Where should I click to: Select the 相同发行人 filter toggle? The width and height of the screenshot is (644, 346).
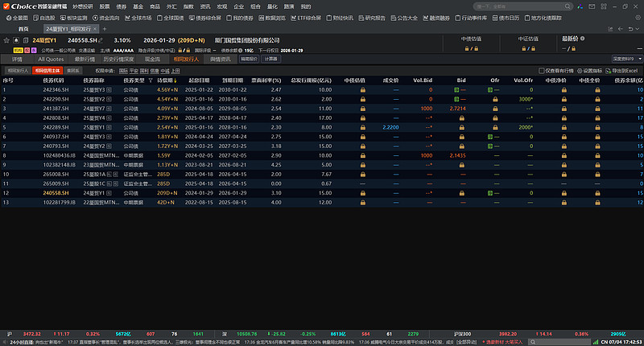pyautogui.click(x=18, y=71)
